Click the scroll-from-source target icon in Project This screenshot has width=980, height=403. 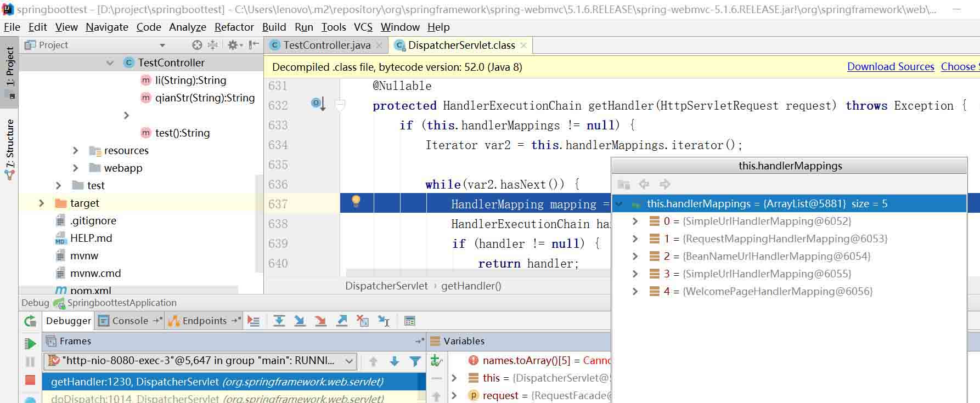click(197, 45)
